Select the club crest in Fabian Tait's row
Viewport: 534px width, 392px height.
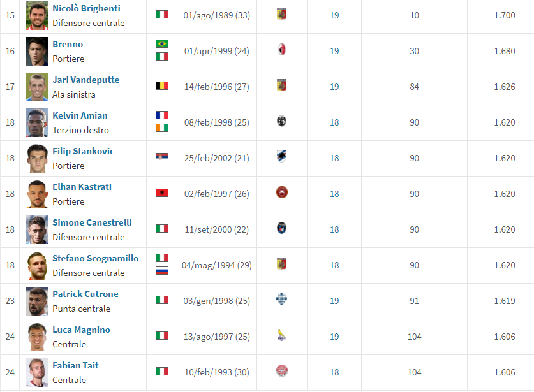point(281,371)
